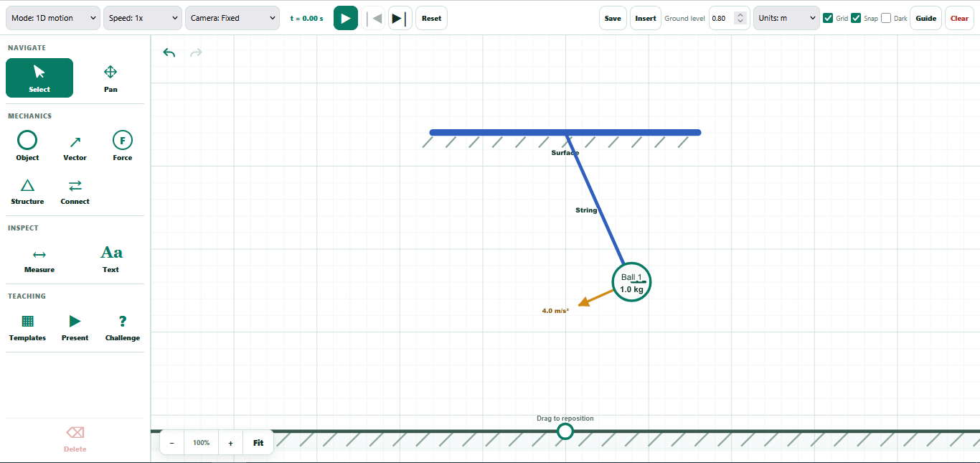Click the redo arrow
980x463 pixels.
point(196,52)
